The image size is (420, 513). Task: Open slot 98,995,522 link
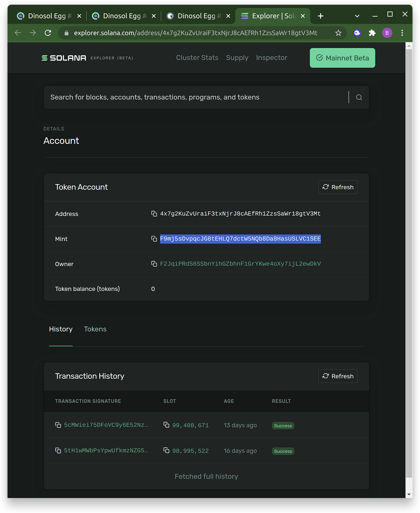pyautogui.click(x=190, y=451)
